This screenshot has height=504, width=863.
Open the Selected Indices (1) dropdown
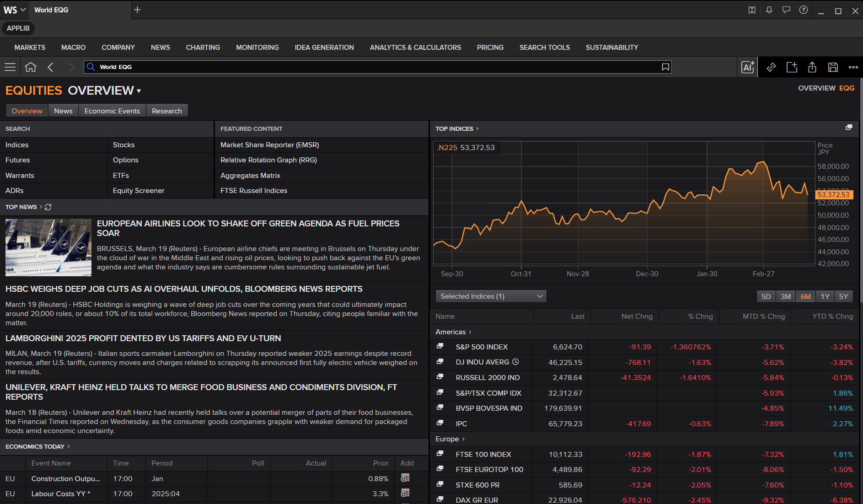click(491, 296)
